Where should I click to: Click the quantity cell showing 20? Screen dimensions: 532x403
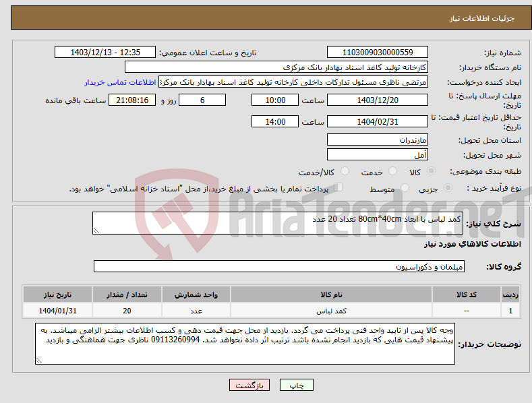tap(127, 311)
